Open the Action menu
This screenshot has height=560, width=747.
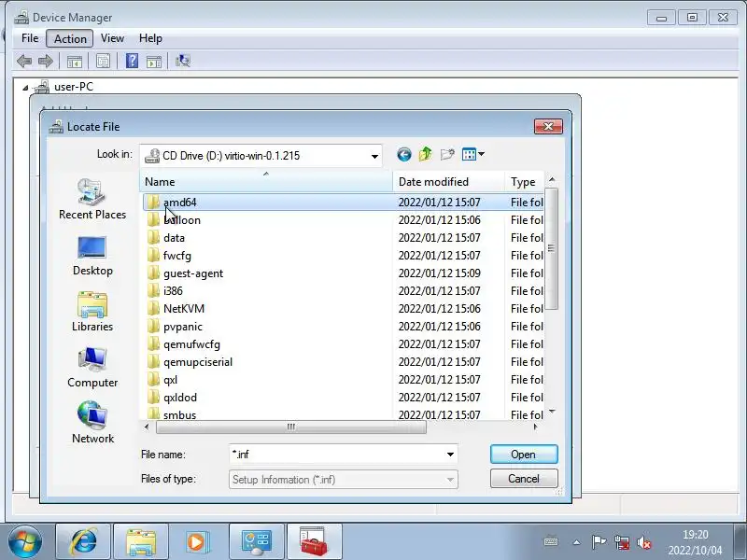click(x=70, y=38)
